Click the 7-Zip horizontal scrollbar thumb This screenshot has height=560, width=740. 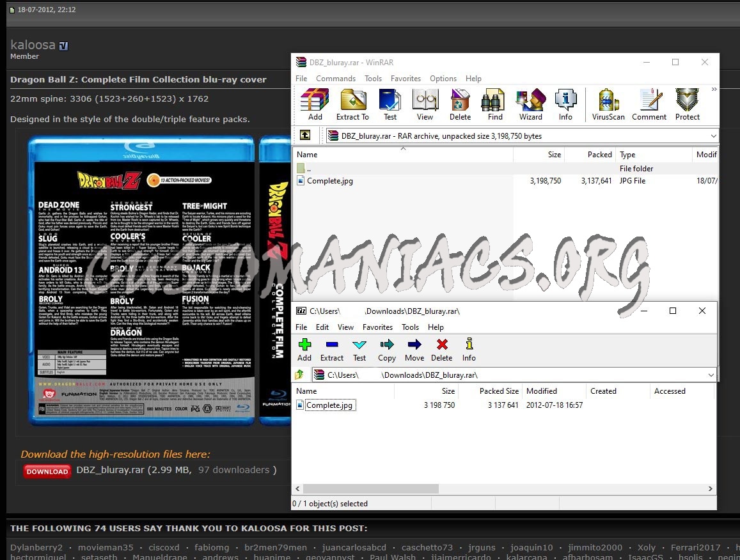click(370, 489)
